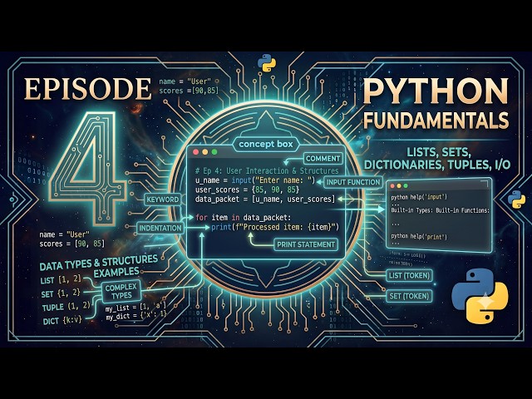Click the small Python logo above concept box
532x399 pixels.
point(267,63)
